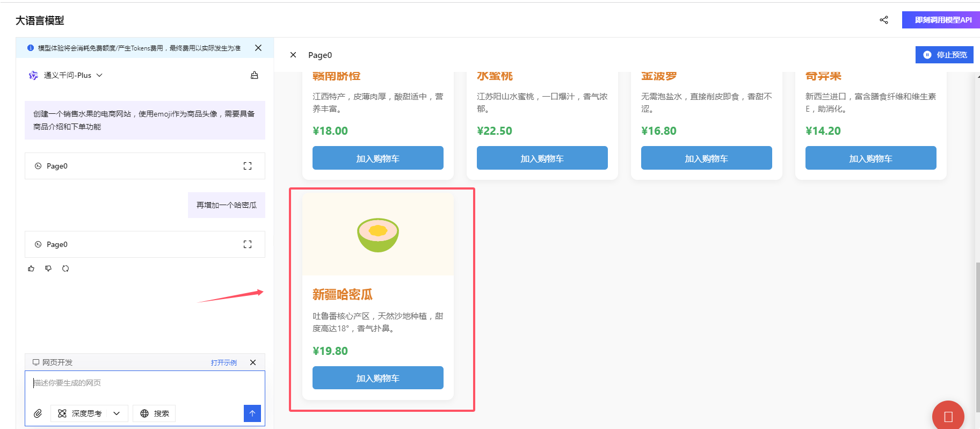Open 打开示例 example link
Screen dimensions: 980x429
(224, 362)
